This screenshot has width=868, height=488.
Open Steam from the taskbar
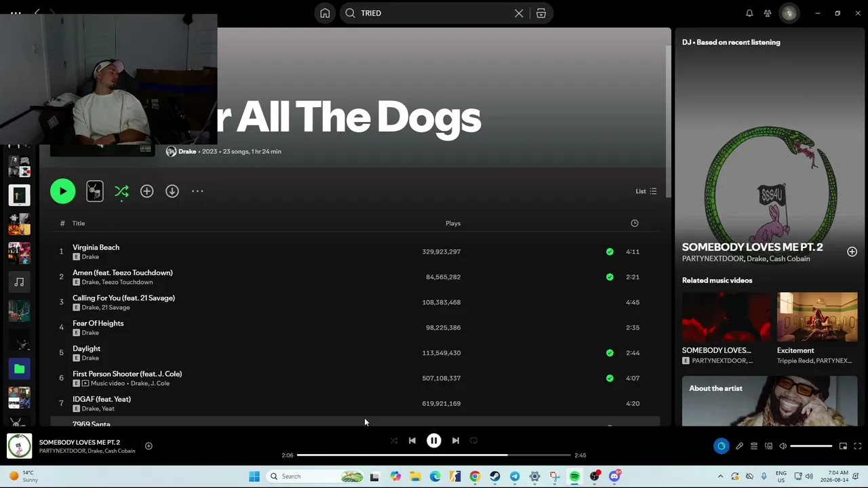(495, 476)
